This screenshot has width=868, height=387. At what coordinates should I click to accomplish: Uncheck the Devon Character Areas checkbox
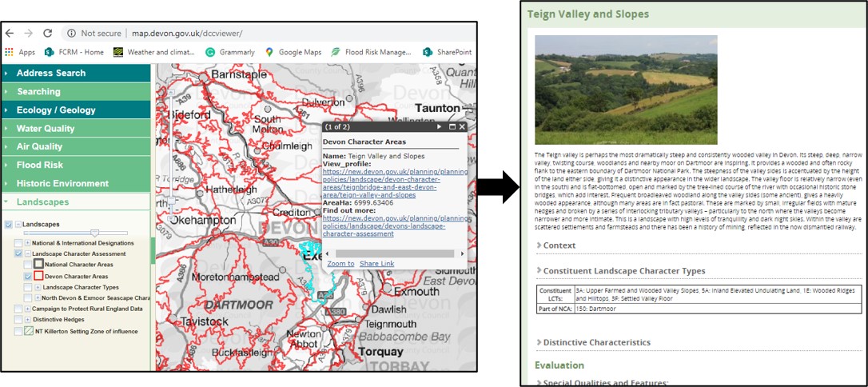(28, 276)
